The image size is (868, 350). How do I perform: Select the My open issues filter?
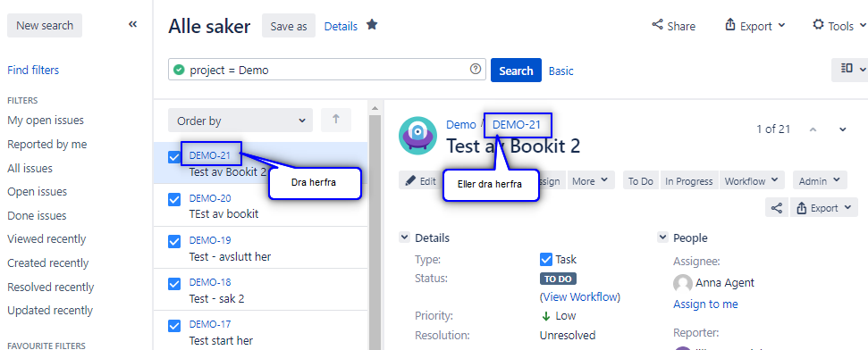click(46, 120)
